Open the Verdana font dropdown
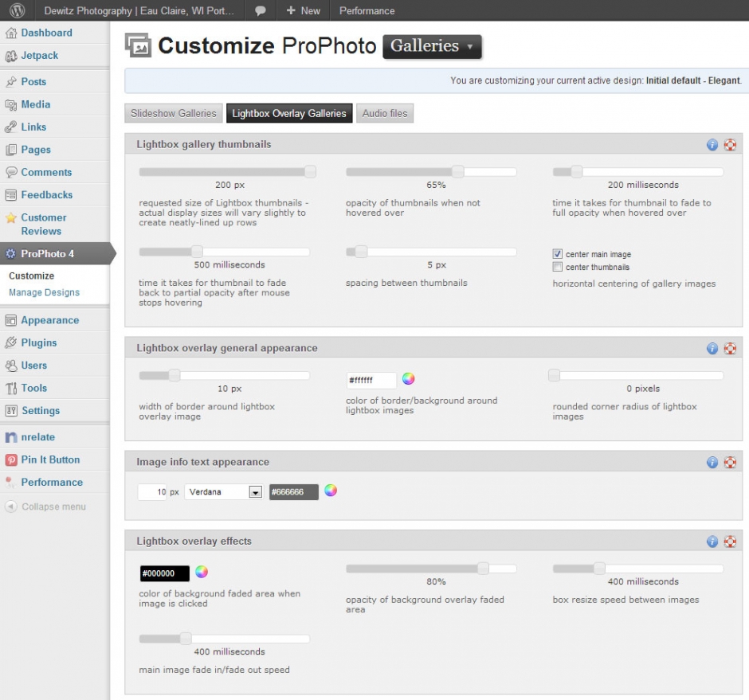This screenshot has height=700, width=749. click(x=224, y=492)
